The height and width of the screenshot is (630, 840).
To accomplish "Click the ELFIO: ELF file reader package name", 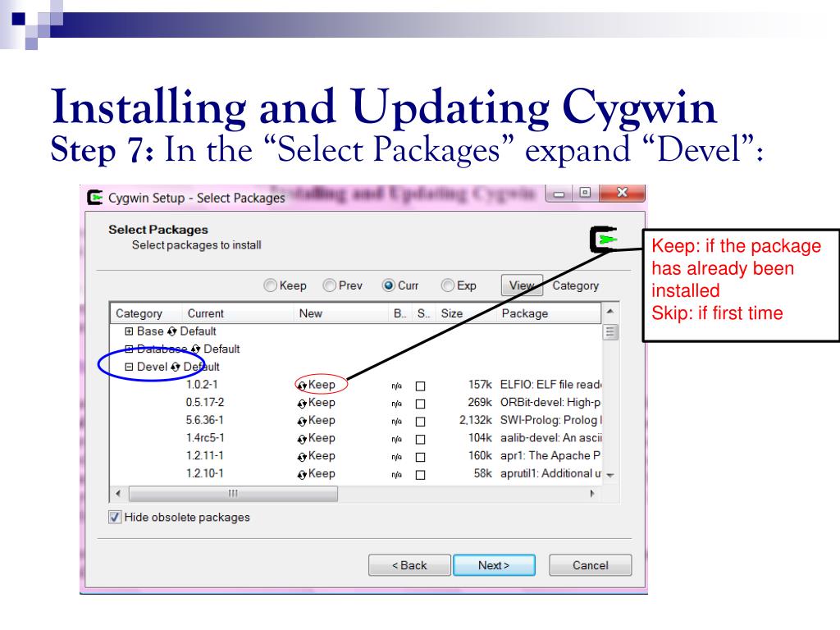I will click(x=550, y=385).
